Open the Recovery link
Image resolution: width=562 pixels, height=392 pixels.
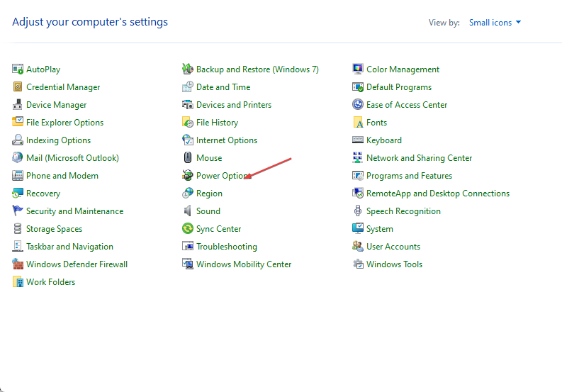coord(43,194)
